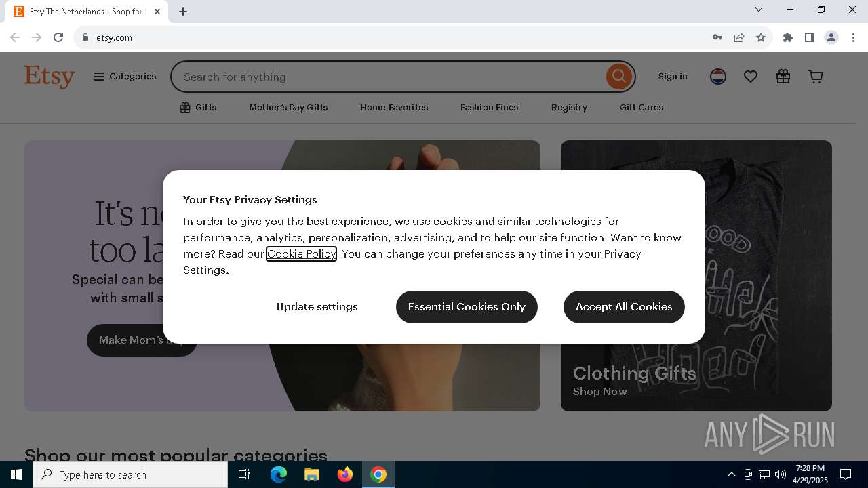
Task: Open Task View on taskbar
Action: (244, 474)
